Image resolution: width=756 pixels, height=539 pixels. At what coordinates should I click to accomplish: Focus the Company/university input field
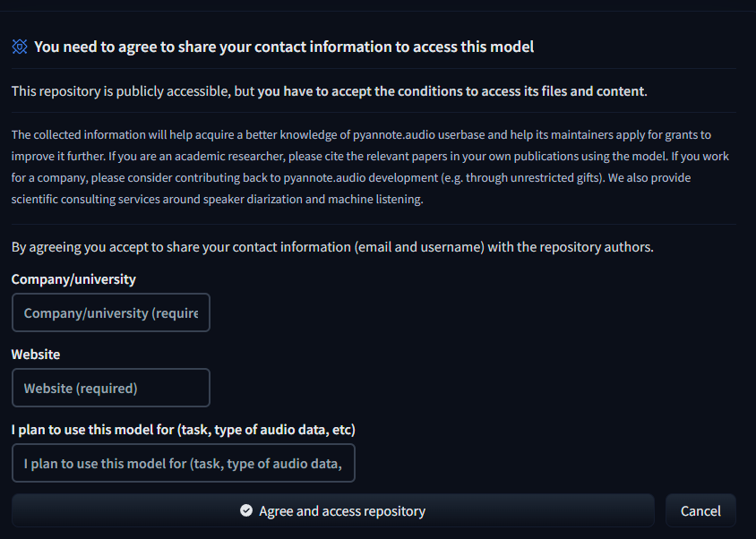point(111,312)
